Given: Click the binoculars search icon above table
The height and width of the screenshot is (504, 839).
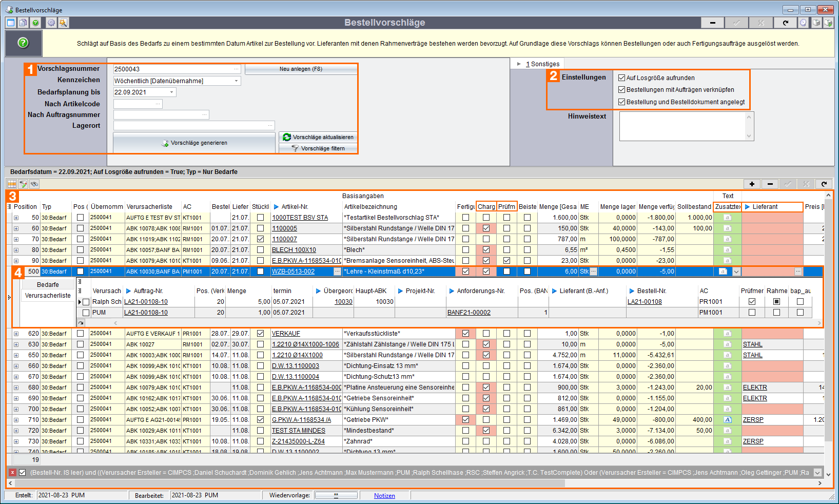Looking at the screenshot, I should coord(34,184).
